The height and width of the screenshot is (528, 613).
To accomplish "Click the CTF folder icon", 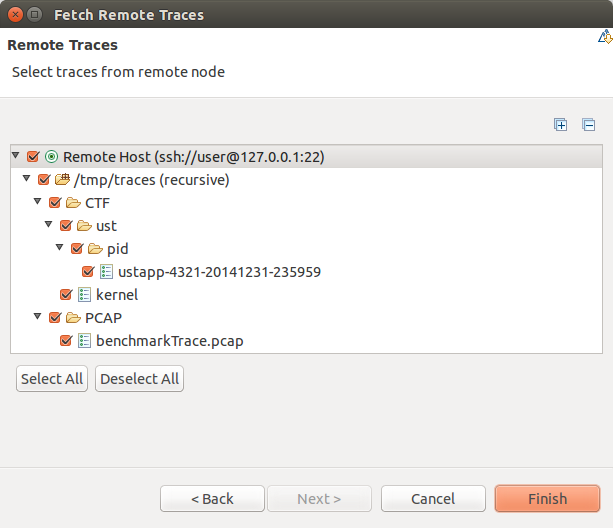I will tap(73, 203).
